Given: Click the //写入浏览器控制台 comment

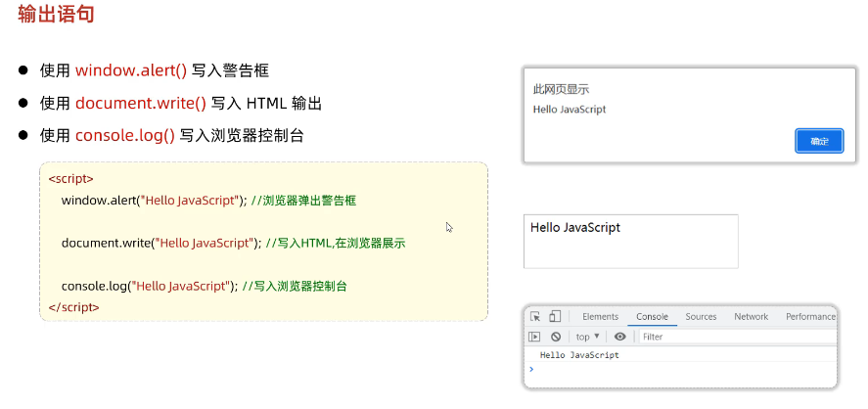Looking at the screenshot, I should (295, 286).
